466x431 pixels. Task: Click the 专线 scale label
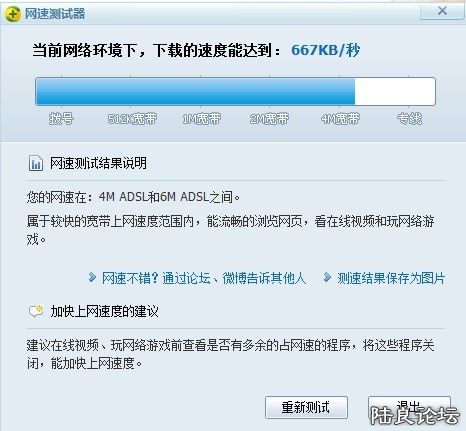point(410,119)
